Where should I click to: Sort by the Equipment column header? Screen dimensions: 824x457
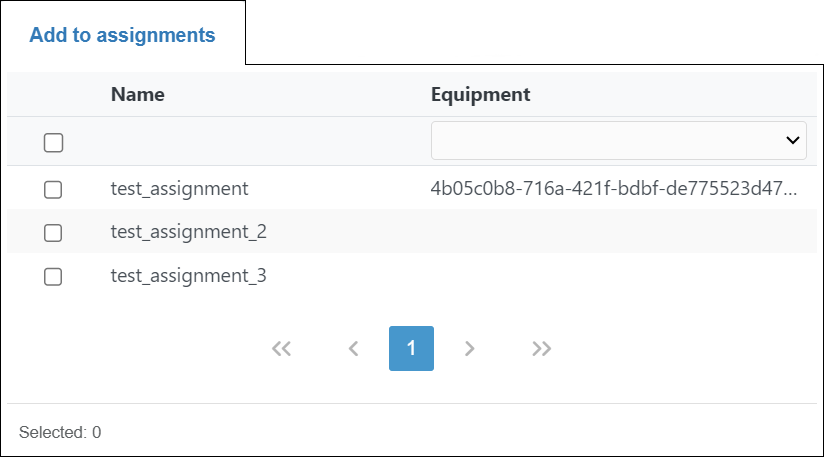pyautogui.click(x=480, y=95)
